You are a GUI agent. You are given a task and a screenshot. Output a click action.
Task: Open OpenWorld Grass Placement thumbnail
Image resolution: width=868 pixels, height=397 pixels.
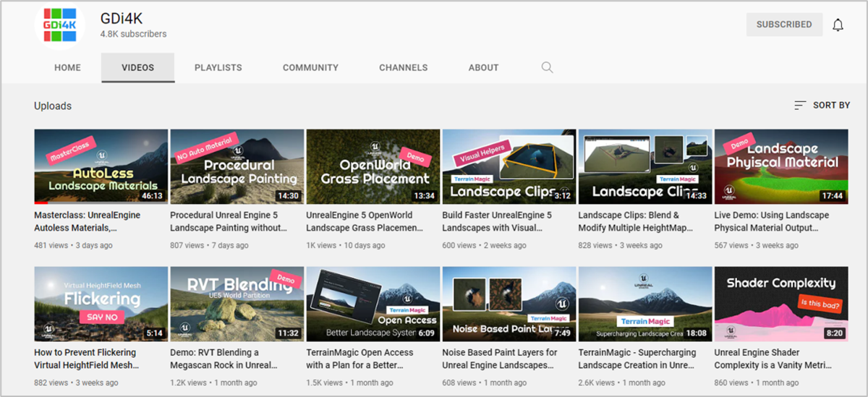[x=373, y=167]
